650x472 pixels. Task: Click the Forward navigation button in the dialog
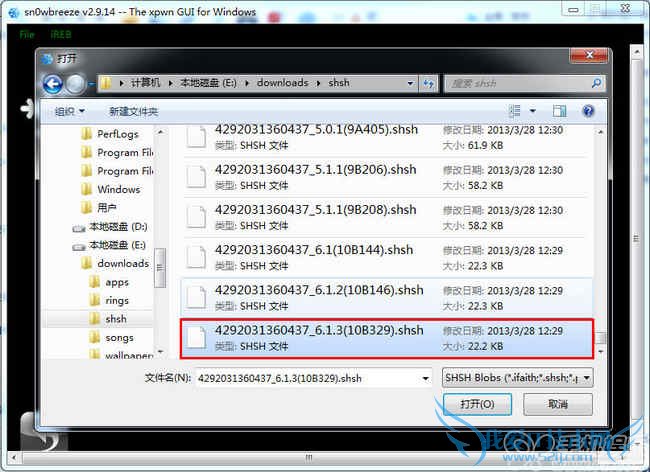pos(75,84)
